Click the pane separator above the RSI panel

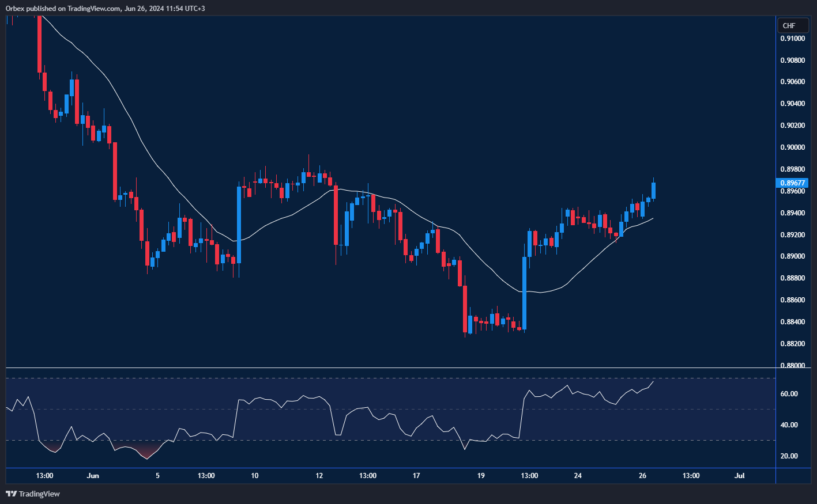(x=404, y=367)
